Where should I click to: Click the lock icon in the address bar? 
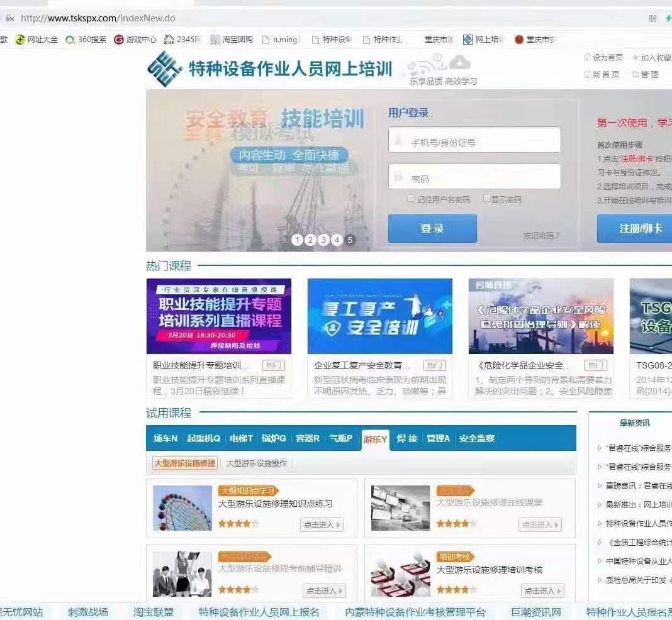[x=9, y=18]
